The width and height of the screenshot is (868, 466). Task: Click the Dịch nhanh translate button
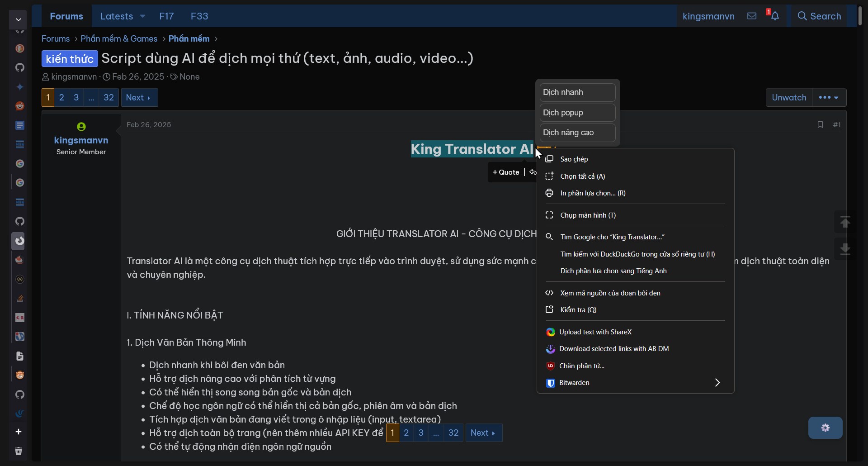tap(577, 92)
